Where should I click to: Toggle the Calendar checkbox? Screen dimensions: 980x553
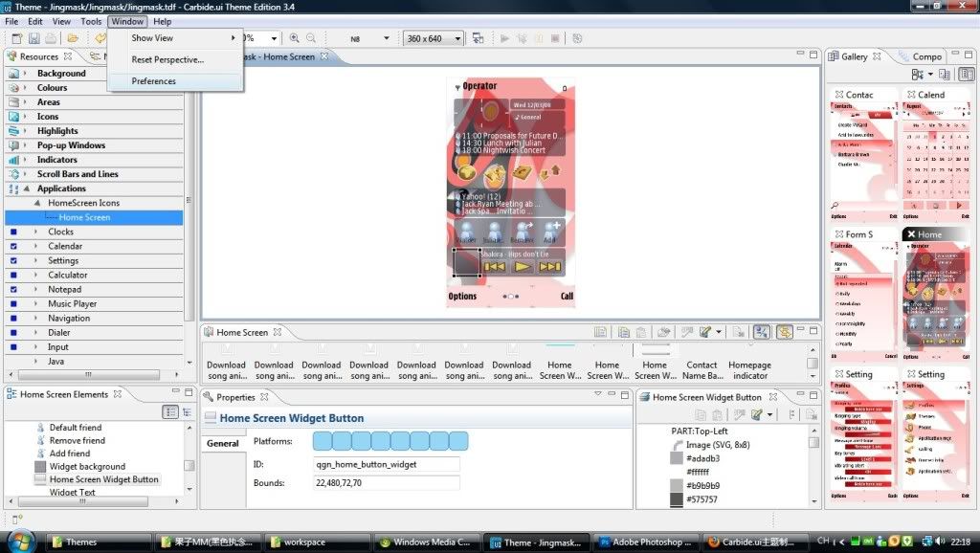(x=13, y=247)
